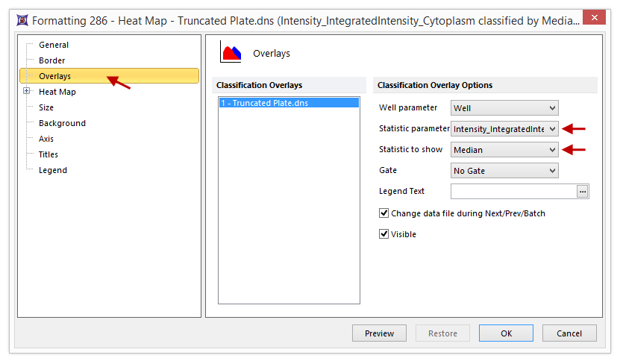Click the Overlays histogram icon in header
Image resolution: width=623 pixels, height=364 pixels.
pyautogui.click(x=231, y=52)
